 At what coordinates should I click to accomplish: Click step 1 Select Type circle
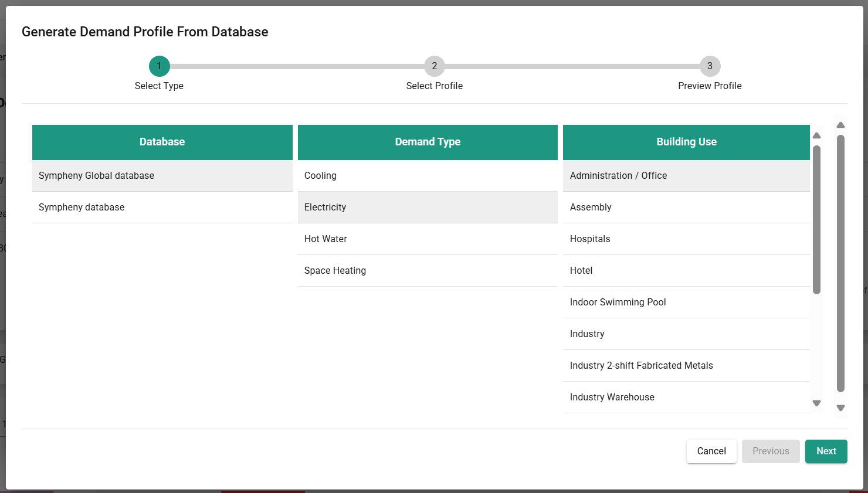point(159,66)
